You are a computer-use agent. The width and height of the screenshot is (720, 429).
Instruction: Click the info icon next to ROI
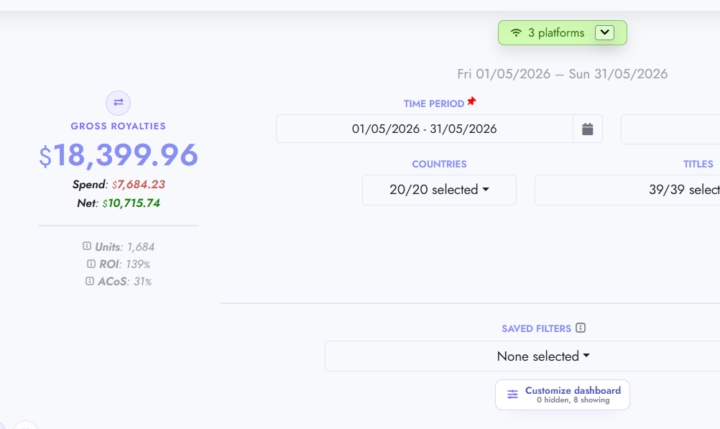click(x=91, y=264)
